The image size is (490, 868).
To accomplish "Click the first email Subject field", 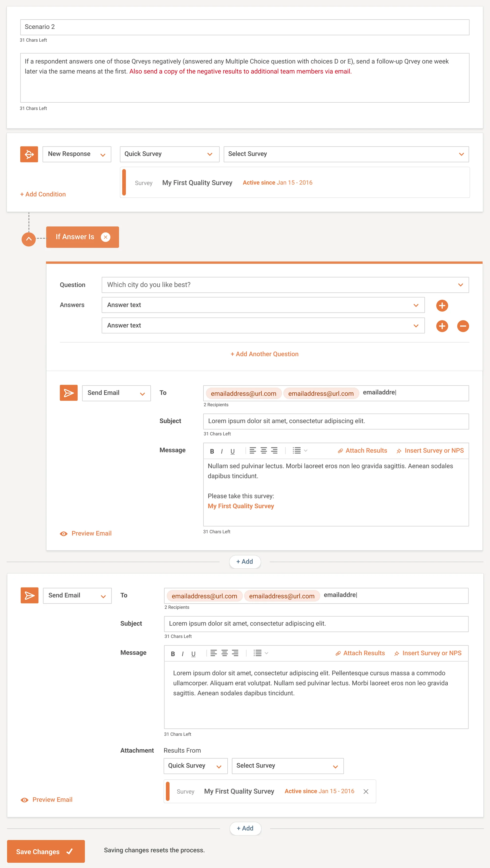I will point(336,421).
